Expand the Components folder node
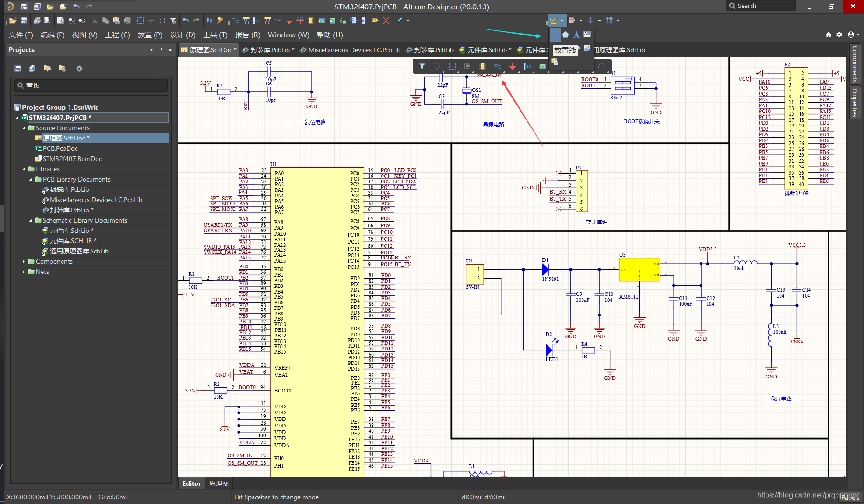The image size is (864, 504). click(x=24, y=262)
